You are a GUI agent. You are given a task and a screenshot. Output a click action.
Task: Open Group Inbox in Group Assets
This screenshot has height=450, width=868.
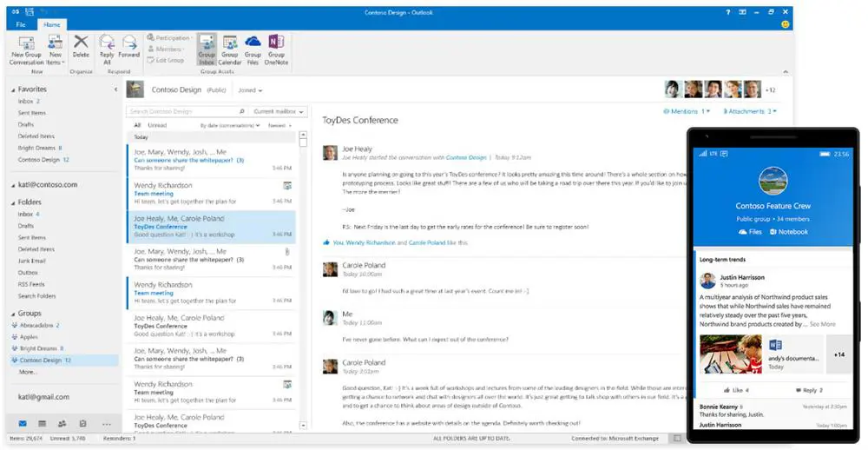[x=207, y=50]
